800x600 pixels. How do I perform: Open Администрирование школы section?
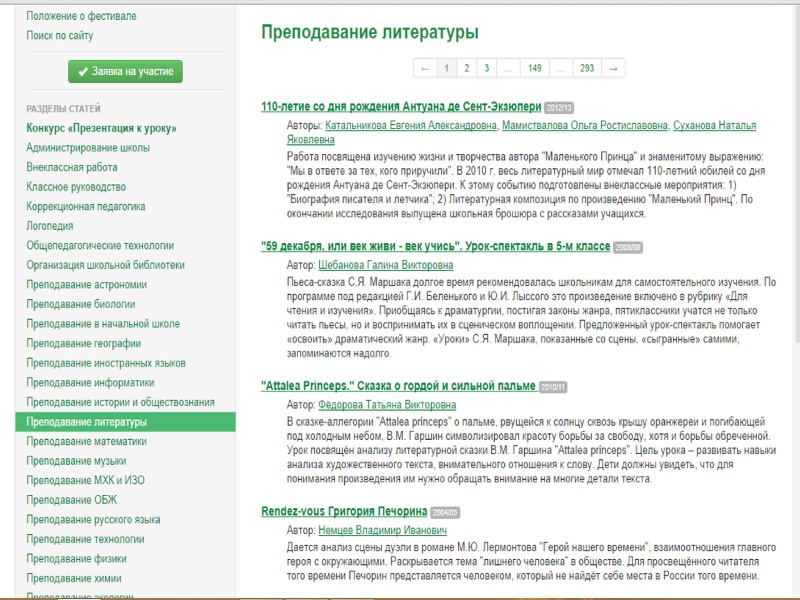click(88, 148)
